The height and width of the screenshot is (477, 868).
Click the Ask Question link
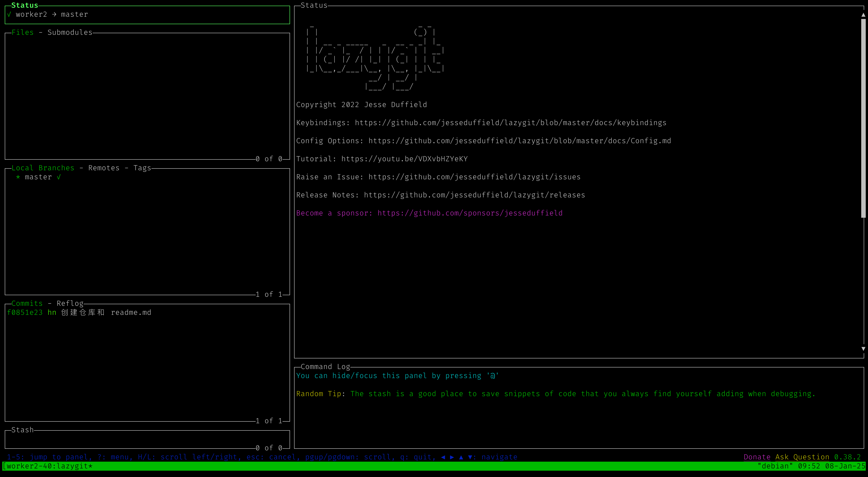[x=802, y=457]
